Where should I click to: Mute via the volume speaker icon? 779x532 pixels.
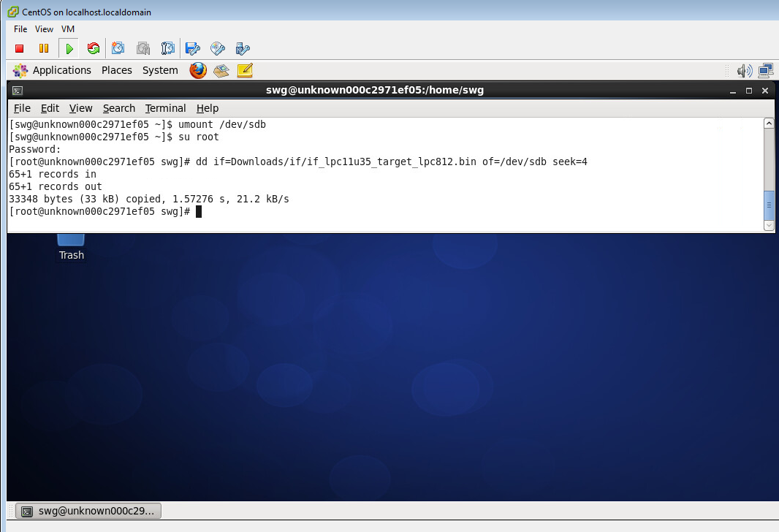(745, 70)
